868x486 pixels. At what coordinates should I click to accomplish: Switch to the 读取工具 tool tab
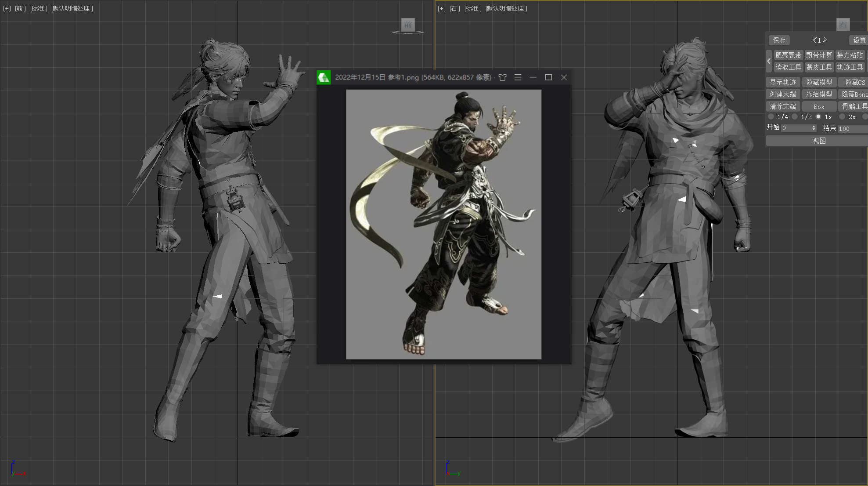pyautogui.click(x=789, y=67)
